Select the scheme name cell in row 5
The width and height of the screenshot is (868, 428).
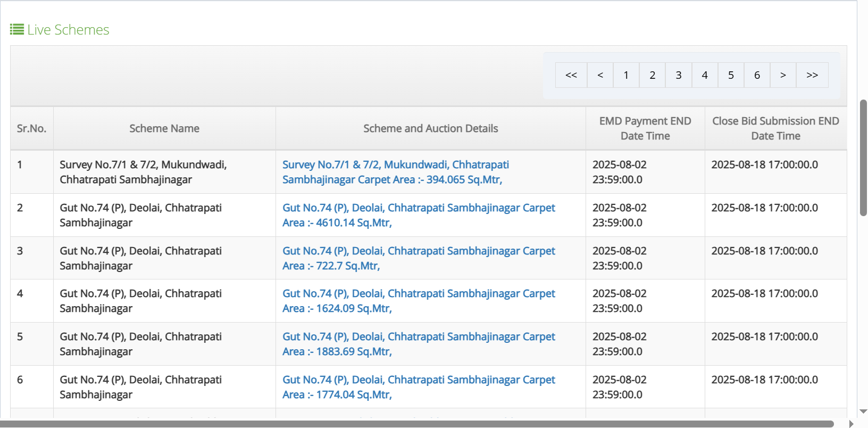click(164, 344)
